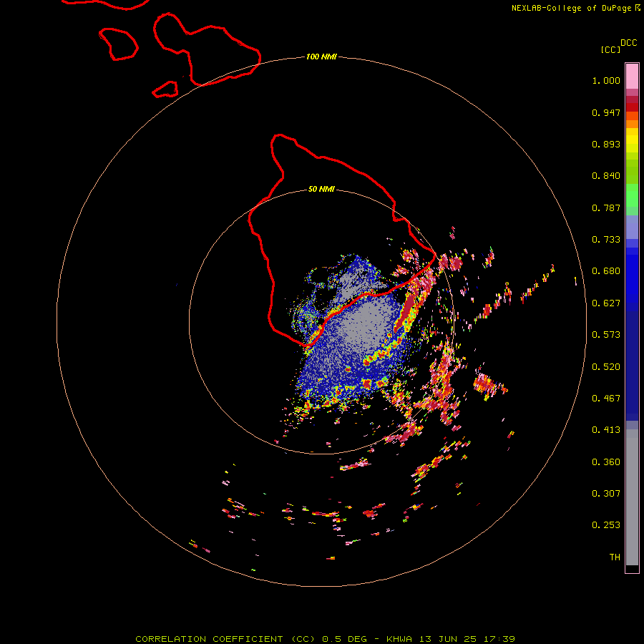This screenshot has width=644, height=644.
Task: Click the 0.307 color scale value
Action: (x=606, y=494)
